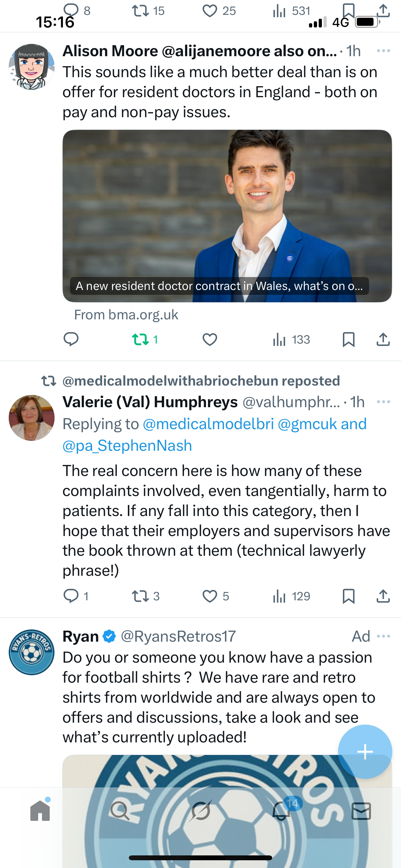This screenshot has width=401, height=868.
Task: Open the Notifications tab
Action: tap(281, 811)
